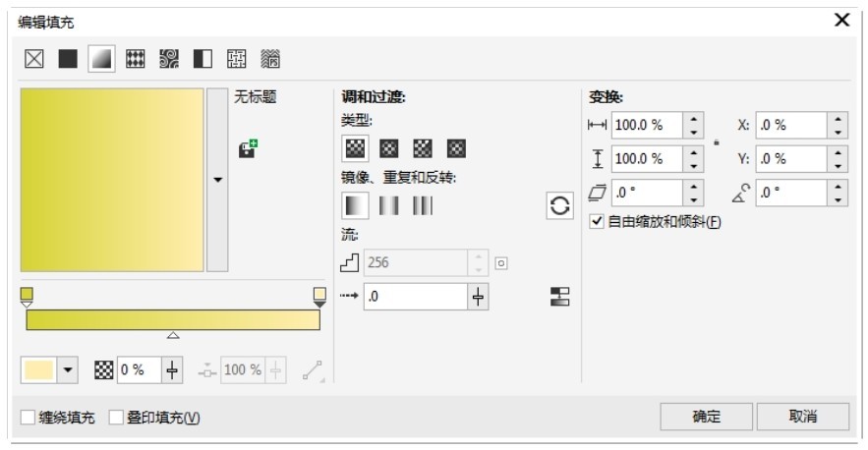Screen dimensions: 868x450
Task: Decrease fill height 100.0 % stepper
Action: tap(694, 166)
